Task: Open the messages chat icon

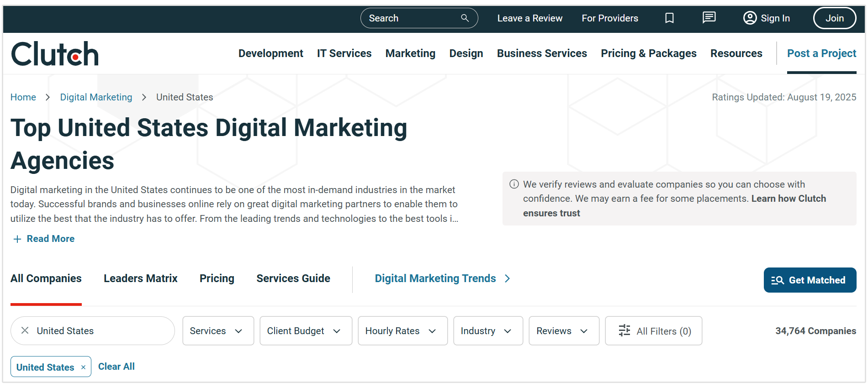Action: coord(709,18)
